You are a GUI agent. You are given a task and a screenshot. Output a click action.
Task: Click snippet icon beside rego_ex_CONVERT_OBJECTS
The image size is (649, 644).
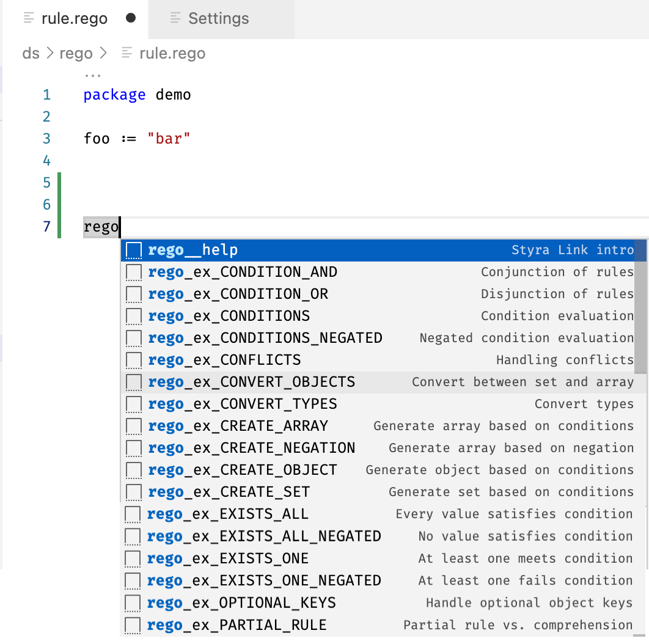pos(134,382)
